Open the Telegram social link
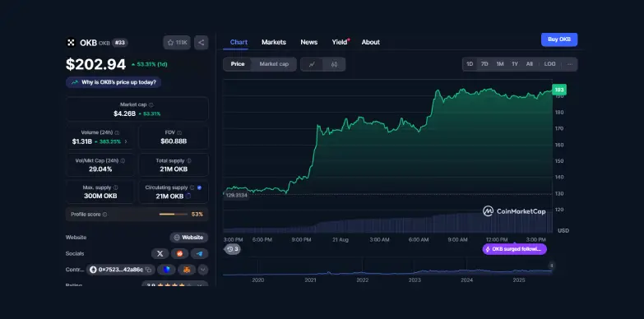 (x=199, y=254)
